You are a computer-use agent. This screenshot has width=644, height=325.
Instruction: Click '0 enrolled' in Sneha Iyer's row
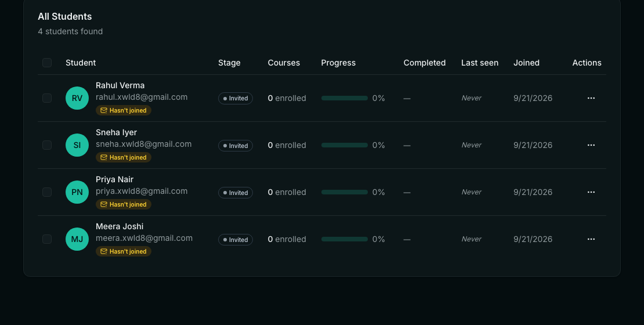(x=287, y=145)
